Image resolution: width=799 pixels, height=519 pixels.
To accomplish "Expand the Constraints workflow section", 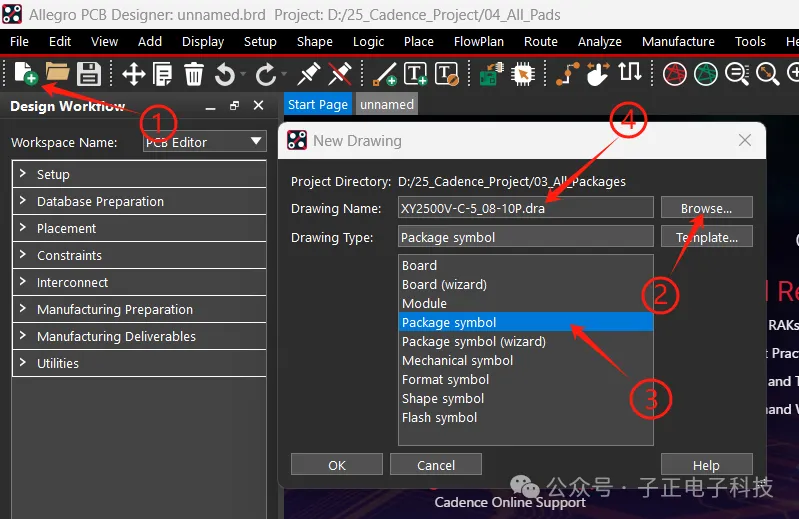I will pos(139,255).
